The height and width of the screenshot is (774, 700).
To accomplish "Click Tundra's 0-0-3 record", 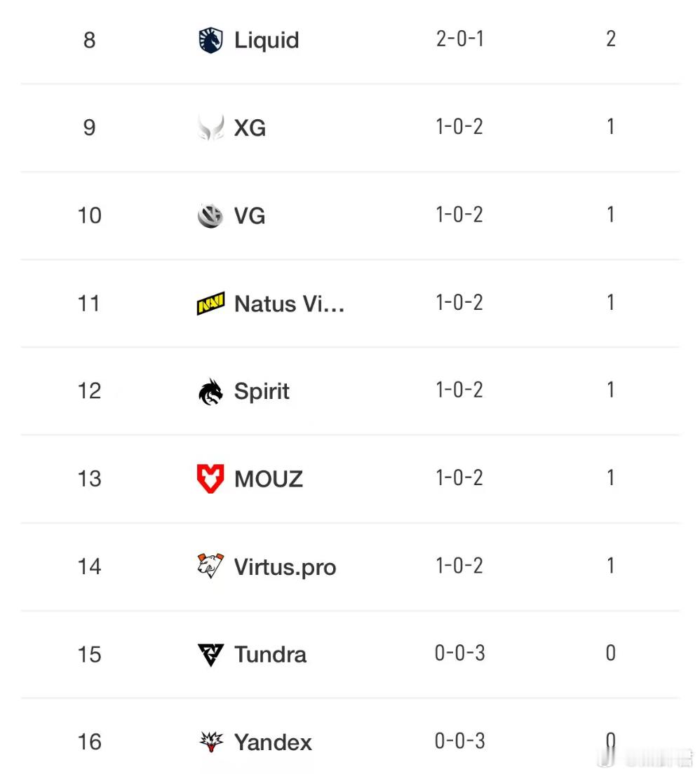I will point(459,653).
